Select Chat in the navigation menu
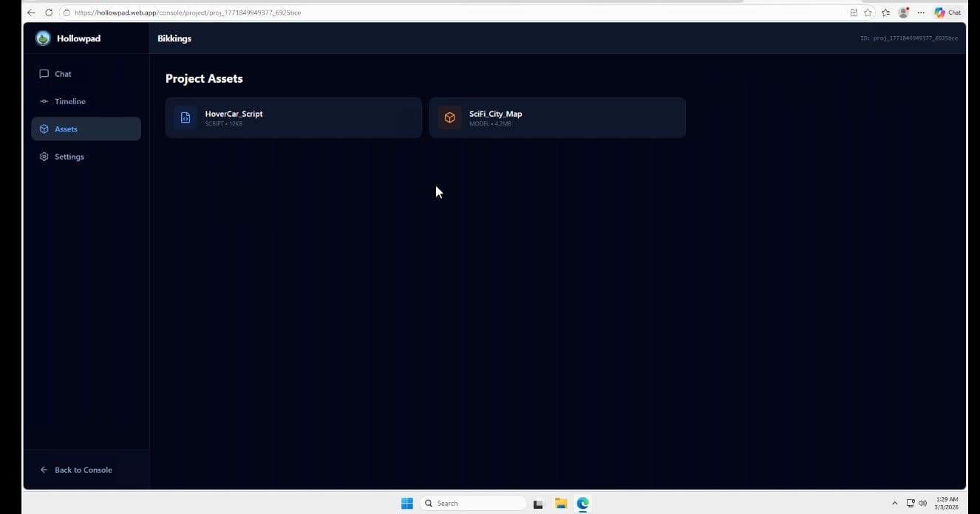This screenshot has width=980, height=514. click(x=63, y=73)
